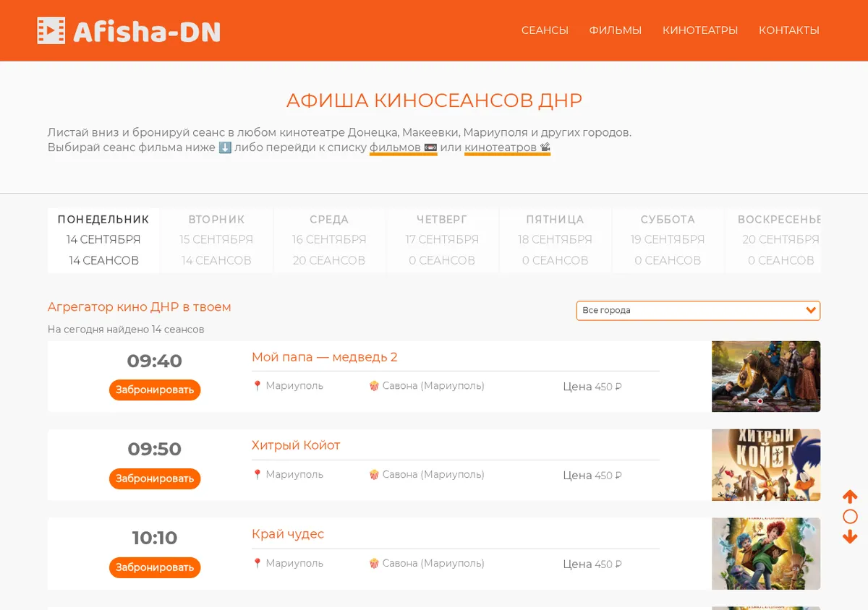Open the Хитрый Койот movie title
The width and height of the screenshot is (868, 610).
coord(296,445)
